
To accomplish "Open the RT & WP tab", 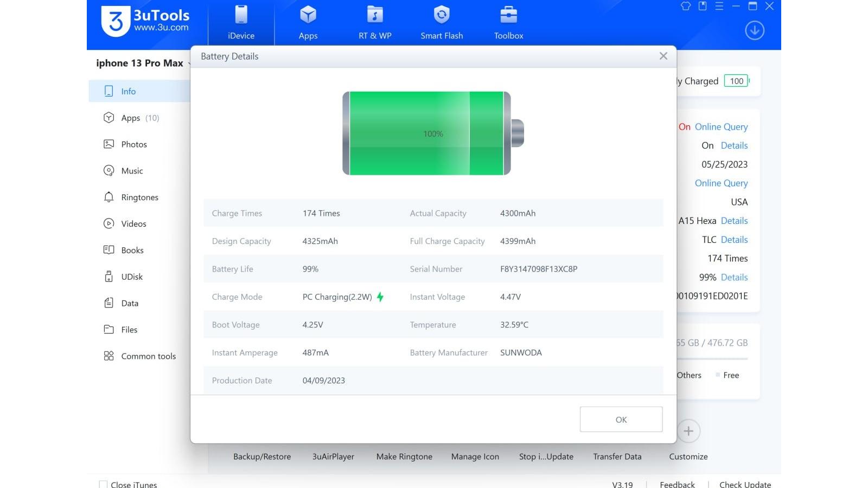I will click(x=375, y=23).
